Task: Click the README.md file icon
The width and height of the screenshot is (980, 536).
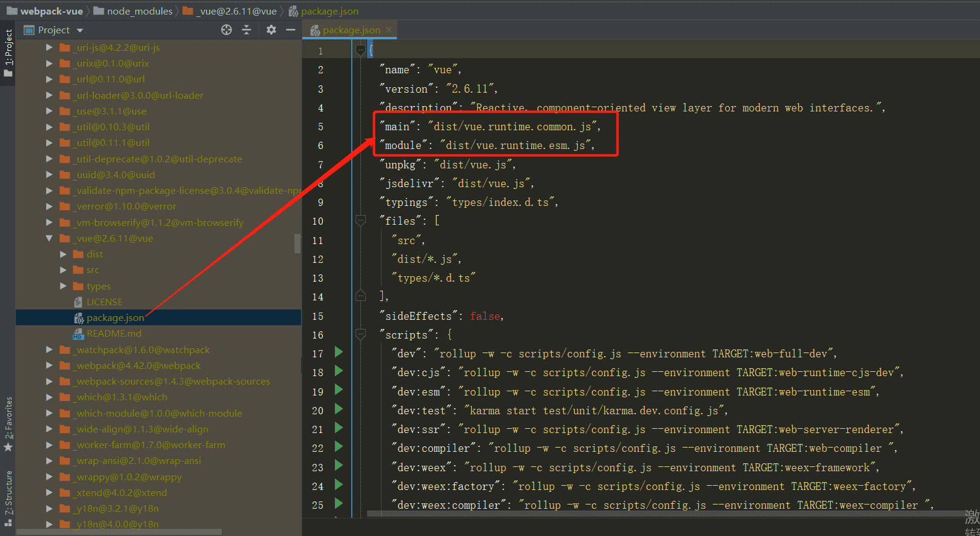Action: coord(78,334)
